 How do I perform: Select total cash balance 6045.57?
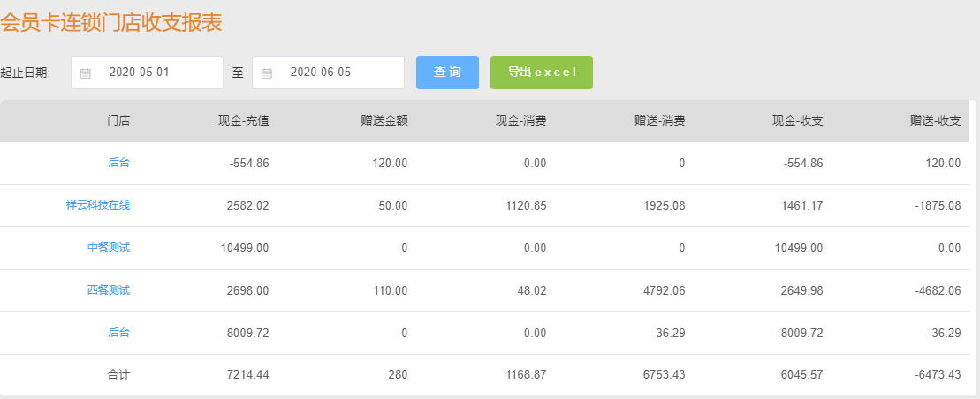click(x=801, y=375)
